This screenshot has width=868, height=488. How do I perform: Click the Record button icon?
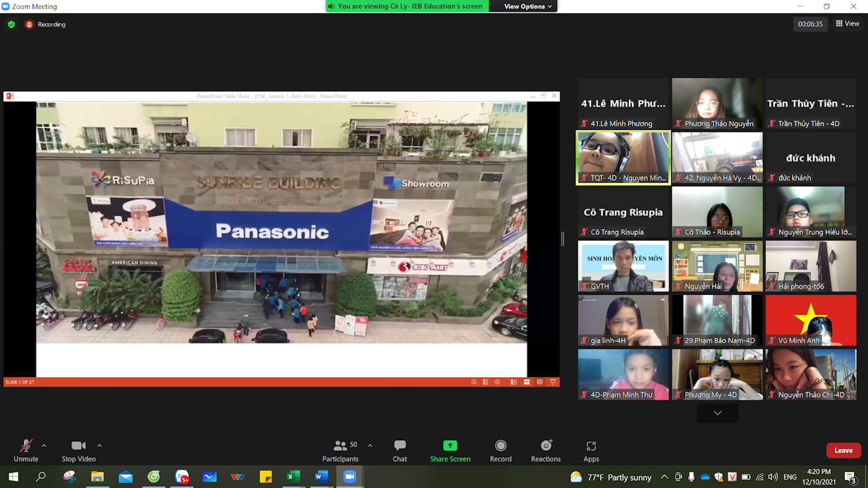tap(501, 446)
